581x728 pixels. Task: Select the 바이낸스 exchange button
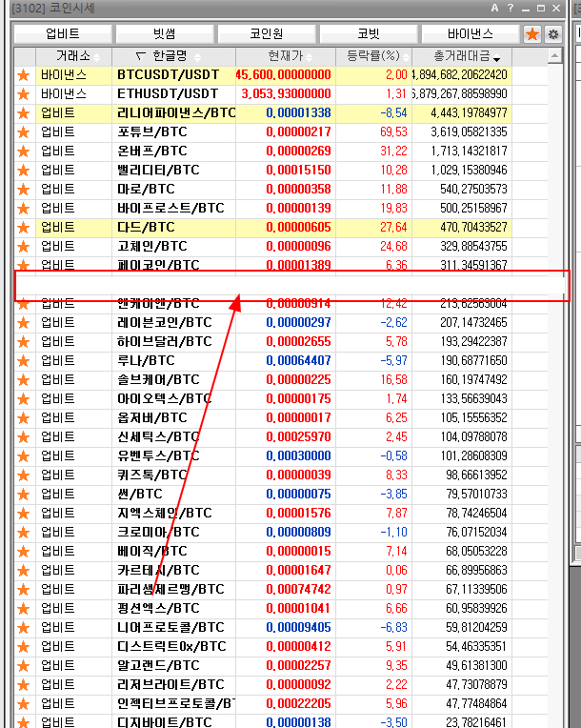[470, 33]
